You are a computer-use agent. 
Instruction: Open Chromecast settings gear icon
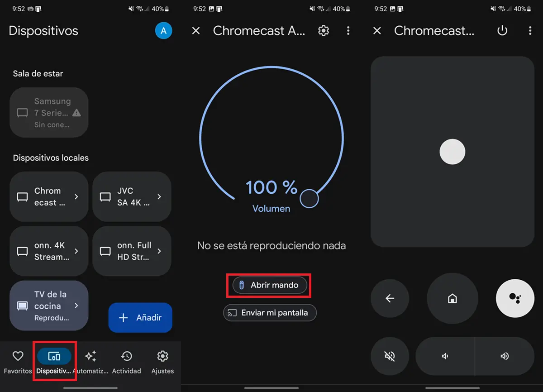pyautogui.click(x=323, y=31)
